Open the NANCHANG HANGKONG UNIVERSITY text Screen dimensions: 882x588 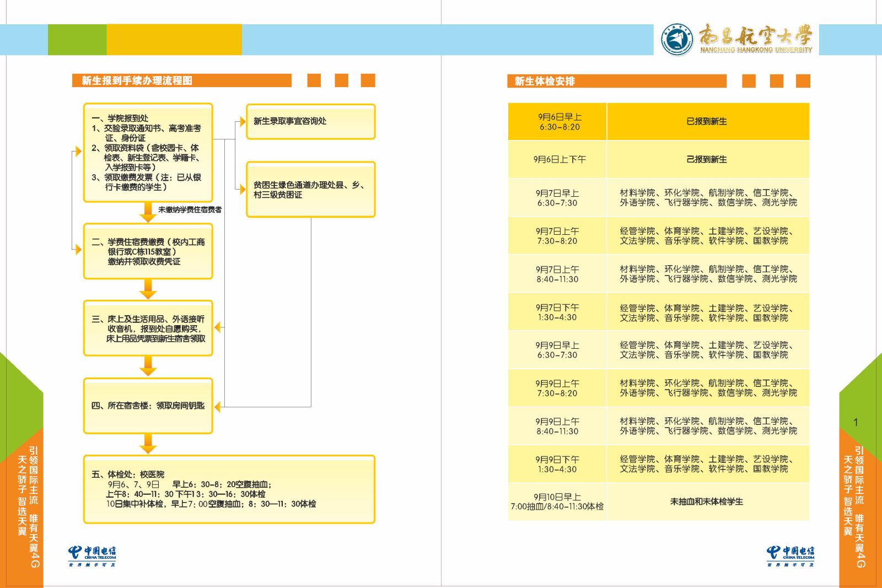point(756,50)
